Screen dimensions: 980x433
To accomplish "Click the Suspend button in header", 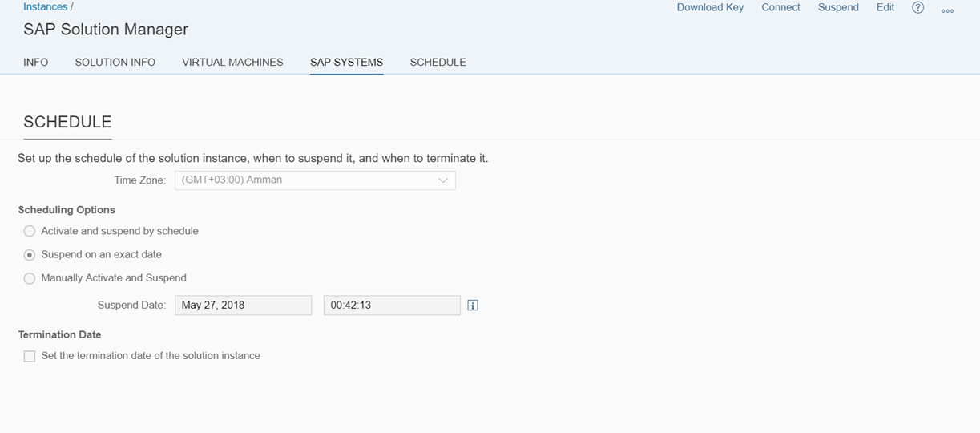I will coord(838,7).
